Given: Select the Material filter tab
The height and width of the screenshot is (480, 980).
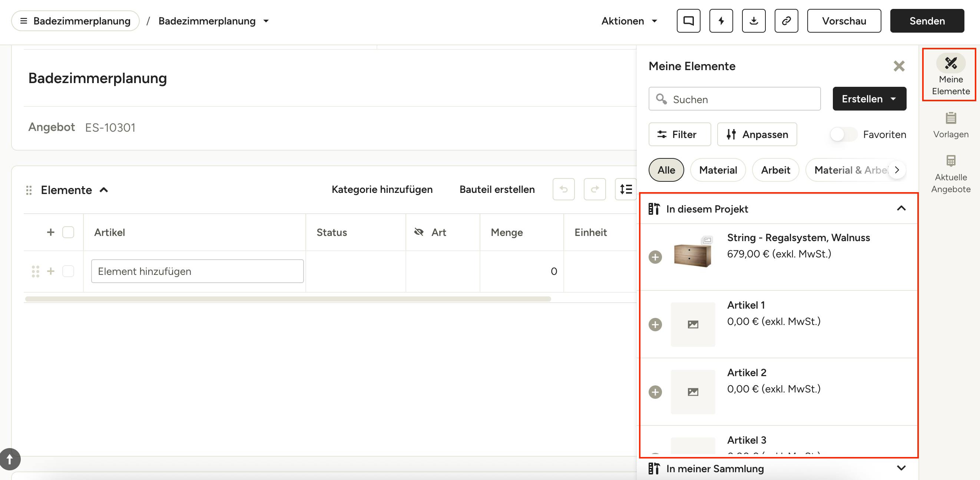Looking at the screenshot, I should point(718,170).
